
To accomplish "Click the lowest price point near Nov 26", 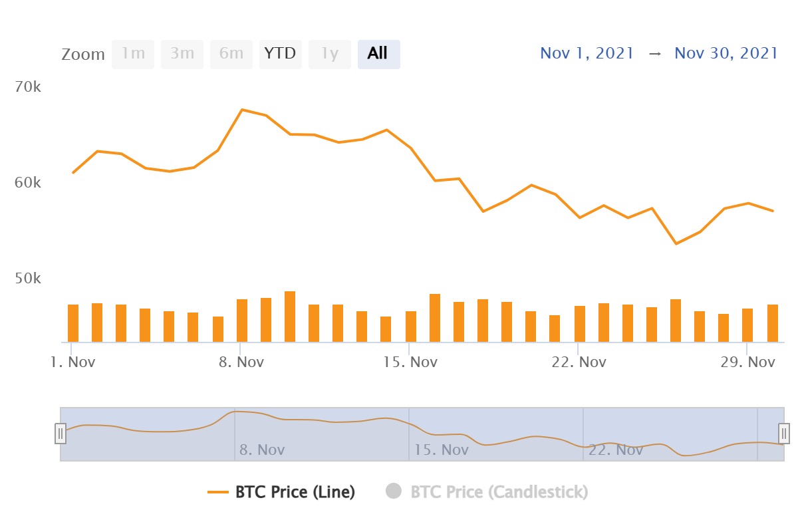I will [x=676, y=243].
